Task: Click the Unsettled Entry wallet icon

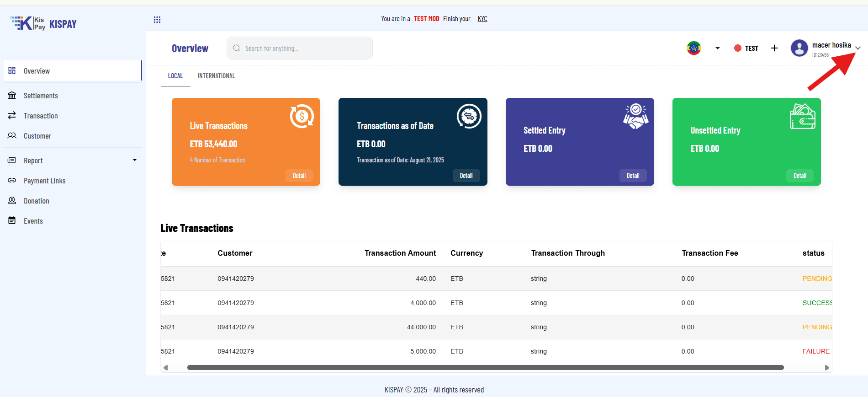Action: [x=803, y=116]
